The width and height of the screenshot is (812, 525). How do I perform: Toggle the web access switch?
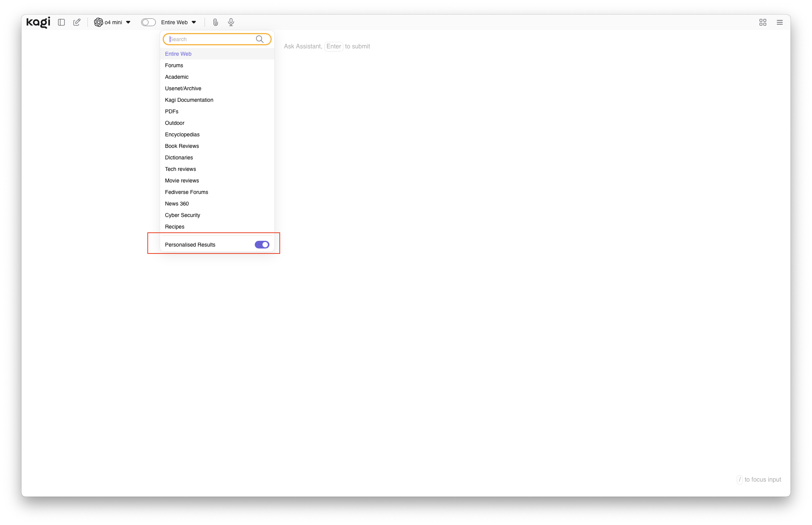tap(148, 22)
